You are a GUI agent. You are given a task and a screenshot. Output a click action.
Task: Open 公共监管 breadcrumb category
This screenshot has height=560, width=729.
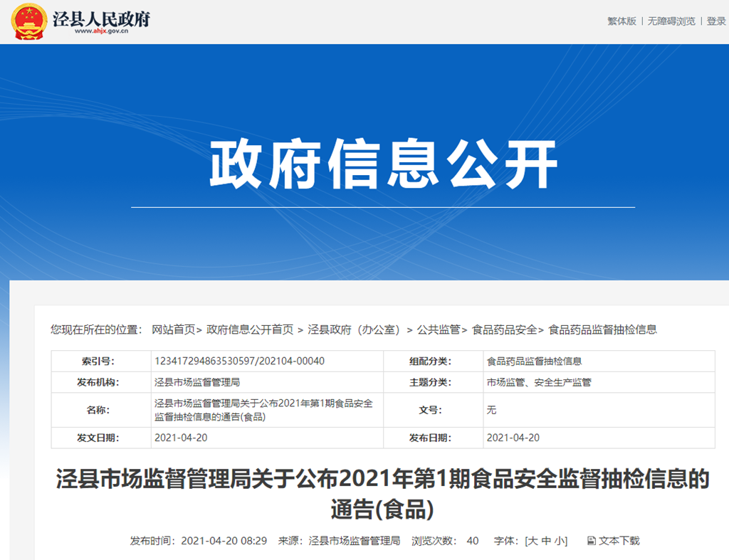438,329
